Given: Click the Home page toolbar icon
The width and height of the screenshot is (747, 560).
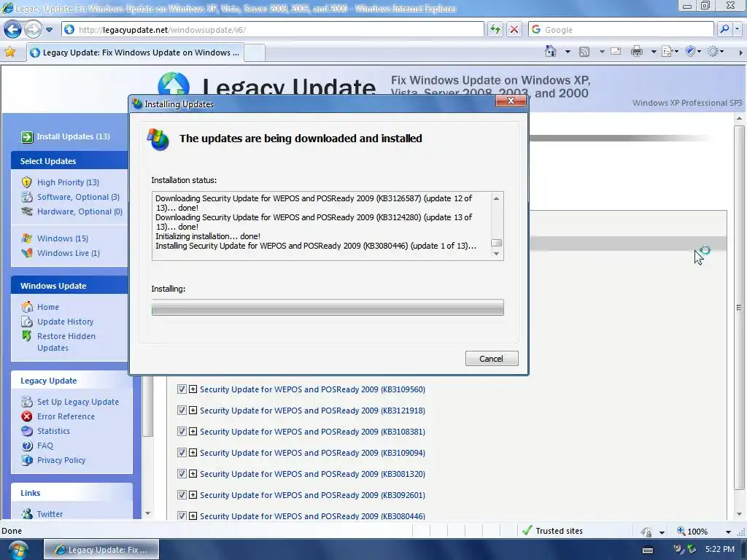Looking at the screenshot, I should [x=551, y=52].
